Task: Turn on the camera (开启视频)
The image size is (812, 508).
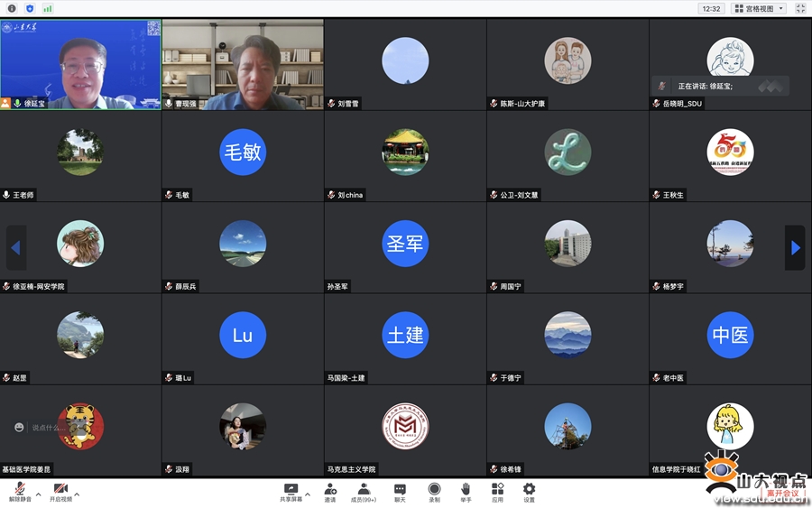Action: coord(60,490)
